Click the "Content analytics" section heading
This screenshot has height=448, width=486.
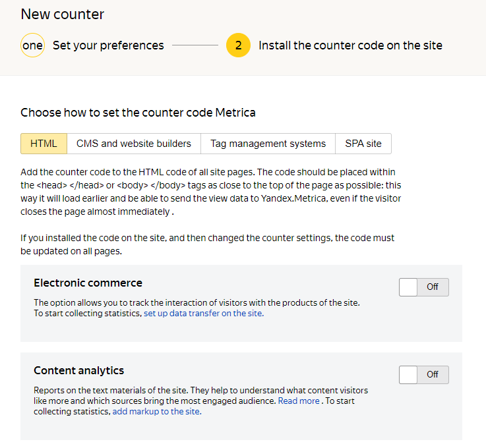[78, 370]
